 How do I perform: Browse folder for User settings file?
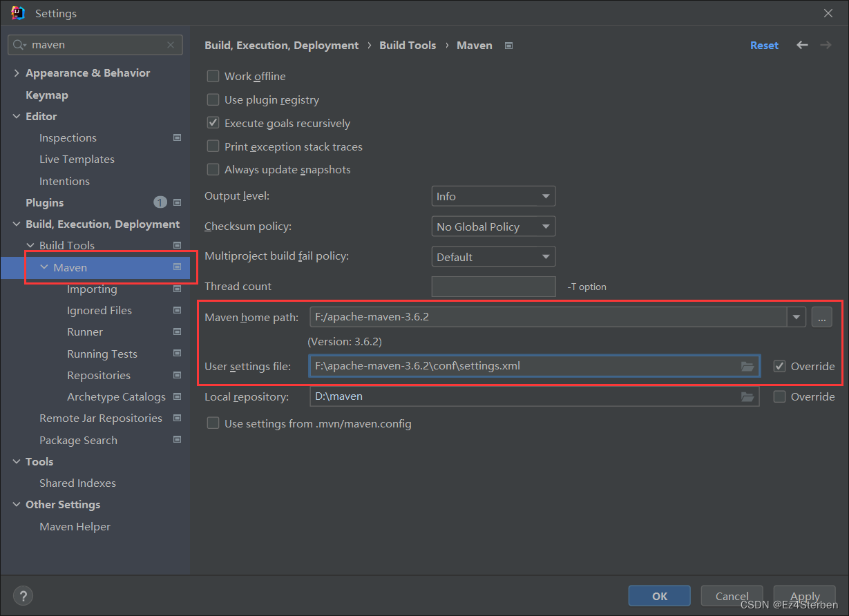pyautogui.click(x=747, y=366)
